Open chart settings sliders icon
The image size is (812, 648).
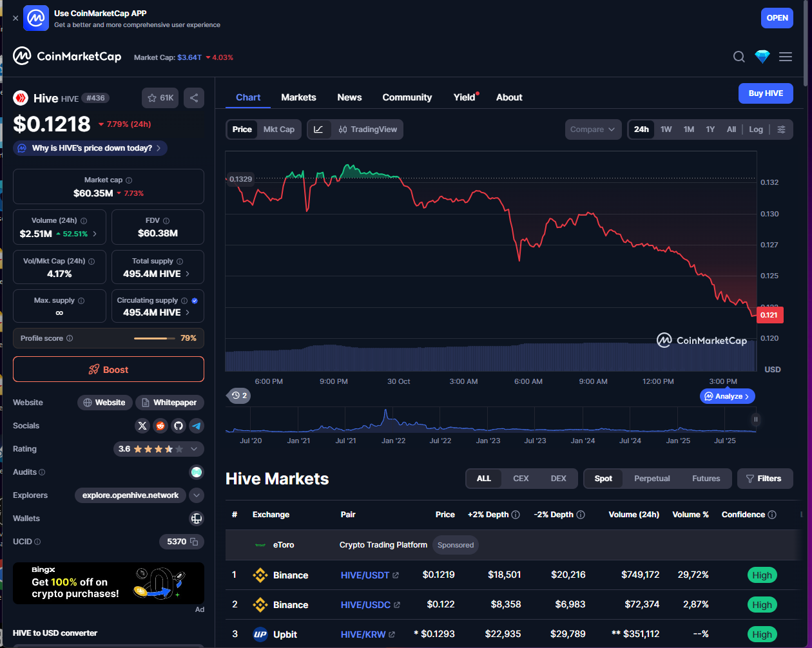point(781,129)
